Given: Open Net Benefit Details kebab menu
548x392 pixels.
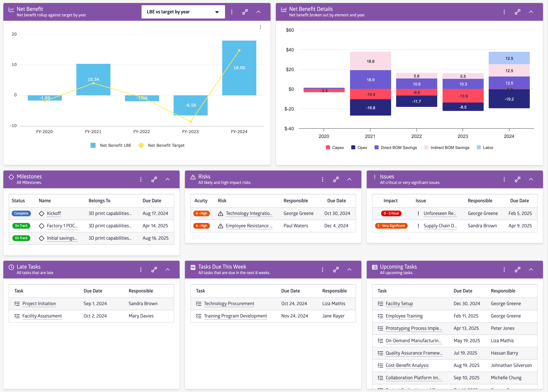Looking at the screenshot, I should click(x=504, y=12).
